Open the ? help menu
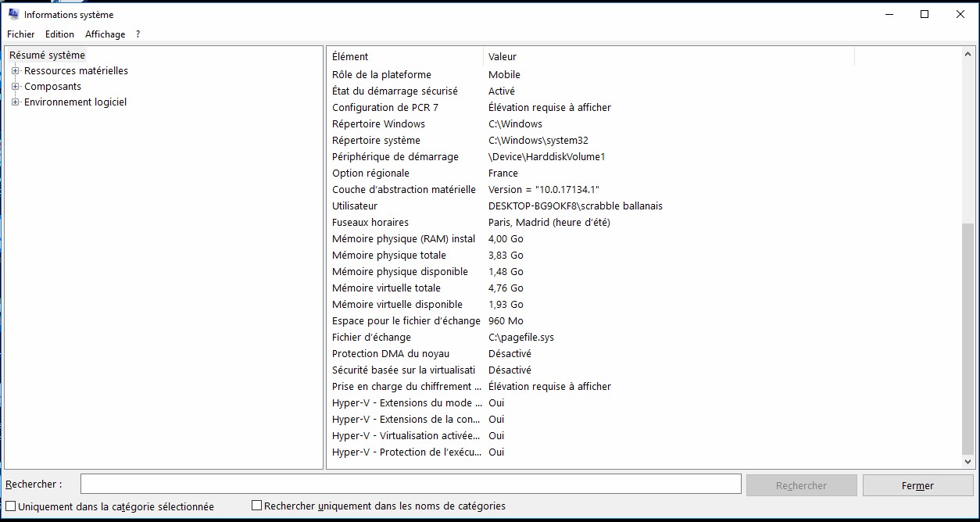 pos(138,34)
